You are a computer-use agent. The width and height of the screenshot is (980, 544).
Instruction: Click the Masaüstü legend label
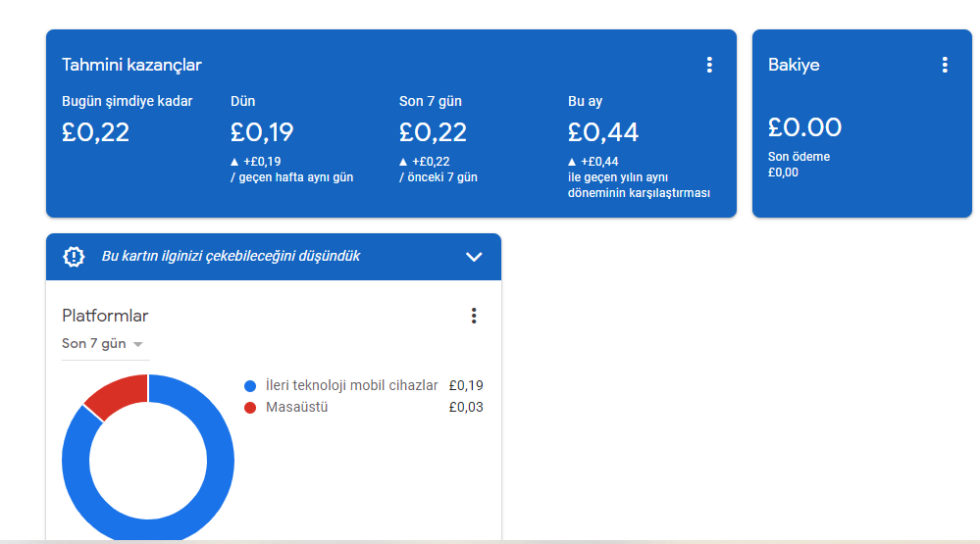[297, 407]
